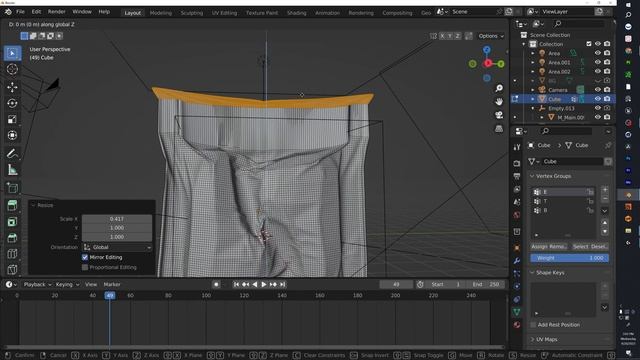Screen dimensions: 640x360
Task: Switch perspective/orthographic view icon
Action: (499, 129)
